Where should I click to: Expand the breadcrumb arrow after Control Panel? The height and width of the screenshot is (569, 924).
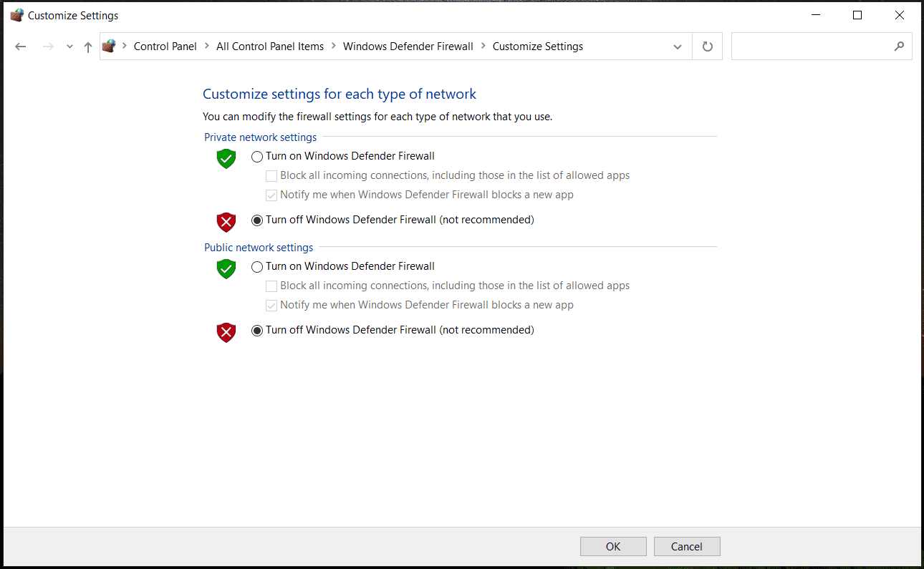pyautogui.click(x=206, y=46)
